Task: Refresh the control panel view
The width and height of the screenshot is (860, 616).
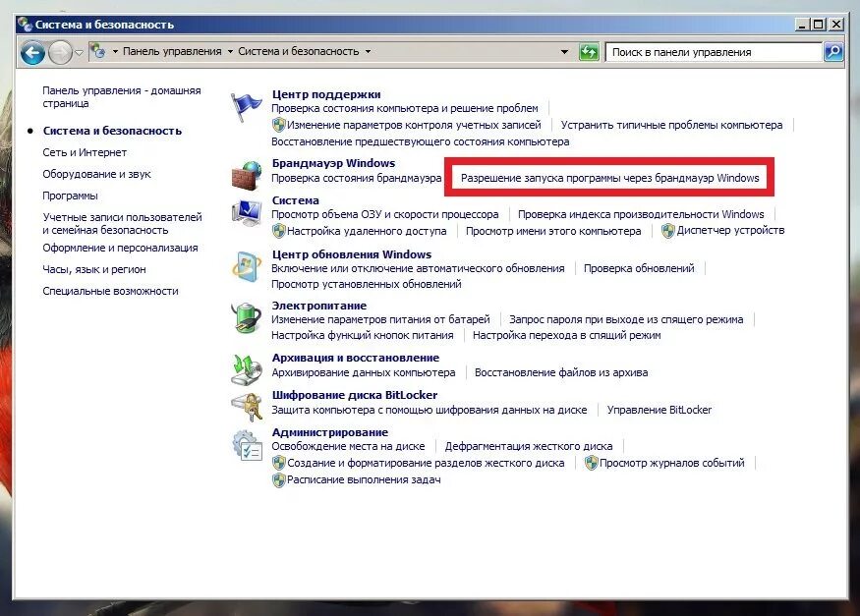Action: [x=589, y=52]
